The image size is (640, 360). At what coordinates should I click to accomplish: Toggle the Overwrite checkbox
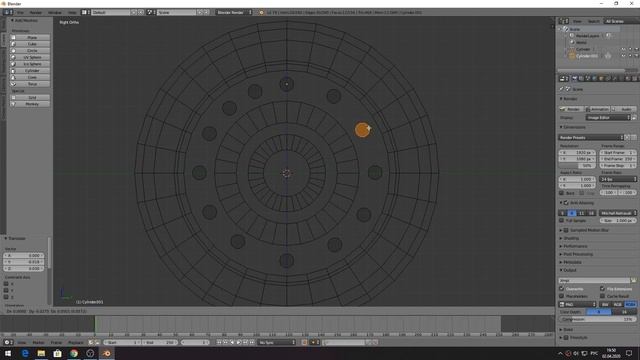pos(562,289)
